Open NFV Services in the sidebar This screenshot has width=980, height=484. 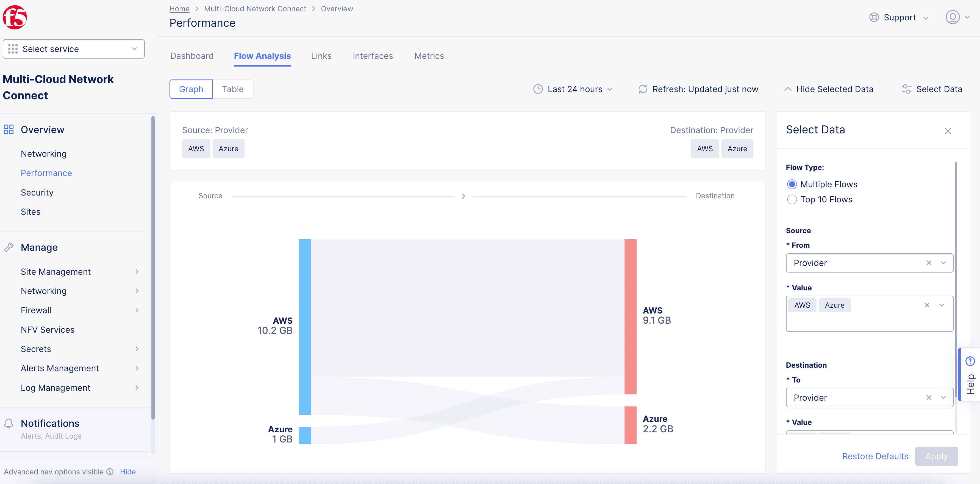[x=48, y=329]
